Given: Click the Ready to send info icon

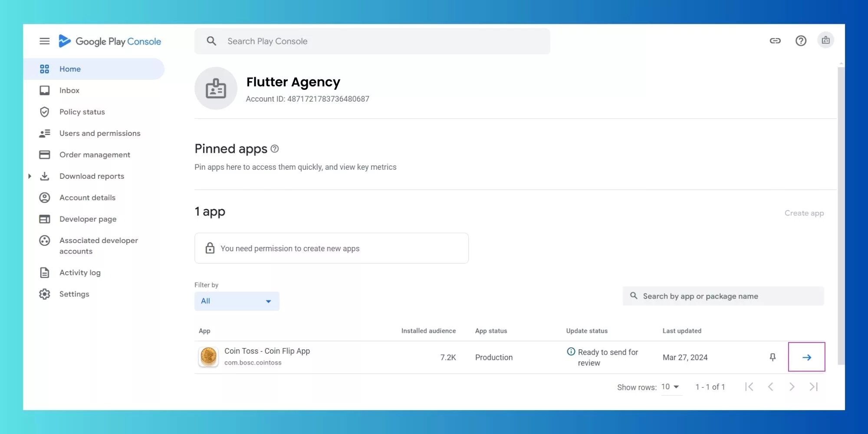Looking at the screenshot, I should (571, 352).
